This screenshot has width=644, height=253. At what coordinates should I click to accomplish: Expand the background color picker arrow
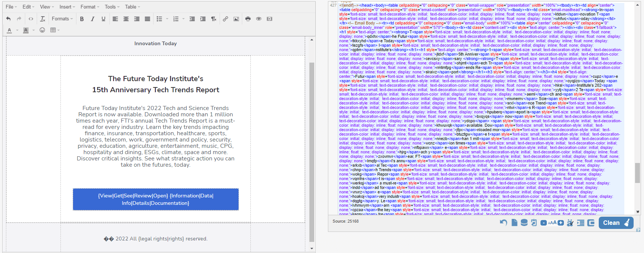33,30
